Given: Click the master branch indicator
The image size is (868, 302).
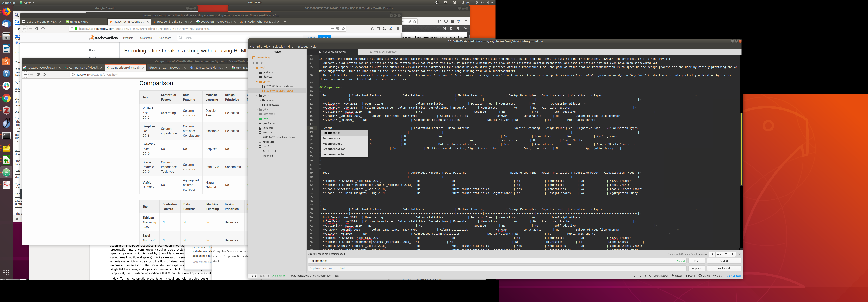Looking at the screenshot, I should click(x=677, y=276).
